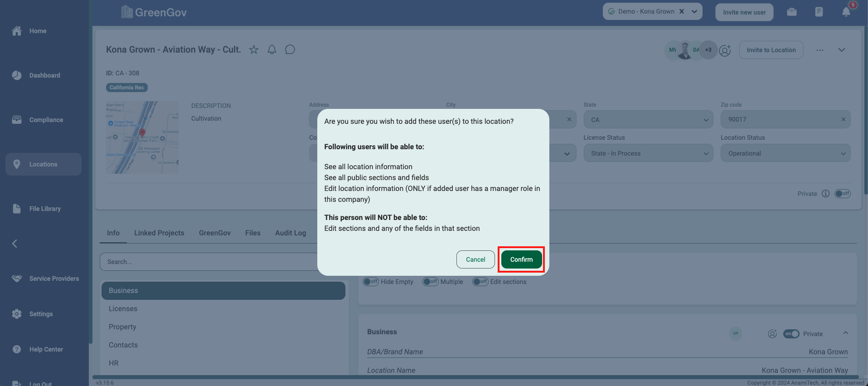
Task: Select Licenses in the section list
Action: click(x=223, y=309)
